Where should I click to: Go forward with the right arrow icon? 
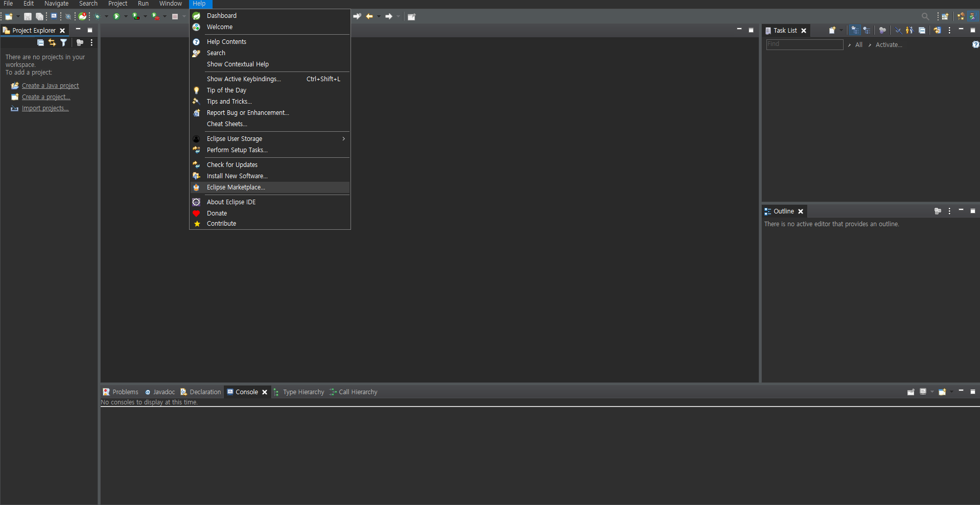389,16
